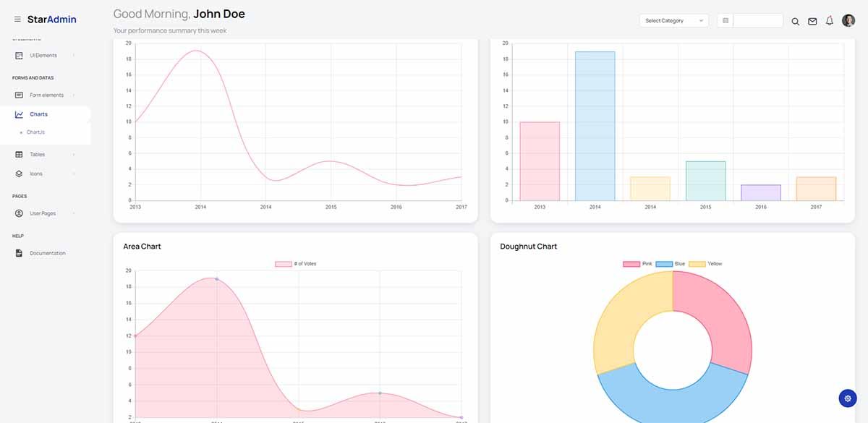Screen dimensions: 868x423
Task: Open the Select Category dropdown
Action: click(x=673, y=20)
